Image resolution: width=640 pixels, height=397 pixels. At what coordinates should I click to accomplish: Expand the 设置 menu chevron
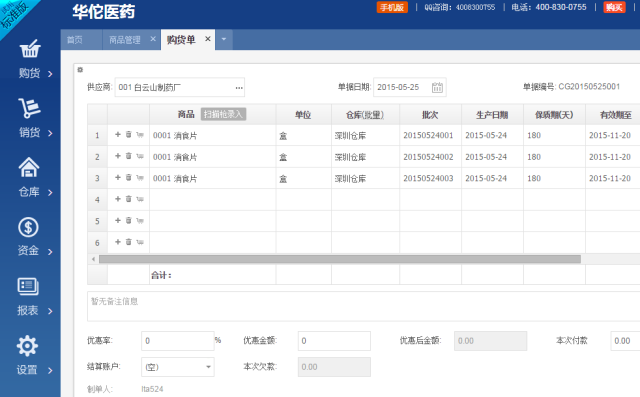tap(50, 370)
